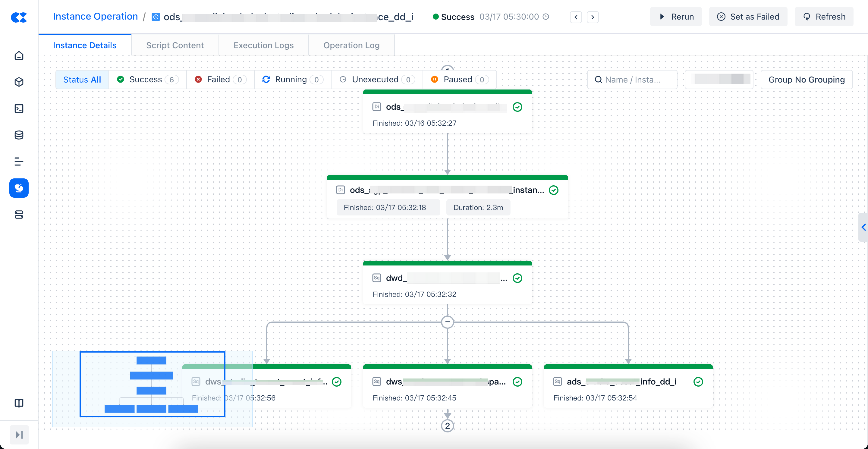Open the cube package icon in sidebar
The image size is (868, 449).
pyautogui.click(x=19, y=82)
